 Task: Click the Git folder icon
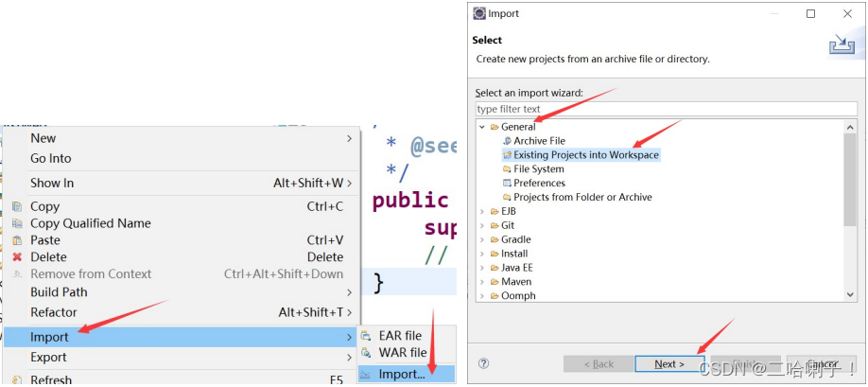495,225
